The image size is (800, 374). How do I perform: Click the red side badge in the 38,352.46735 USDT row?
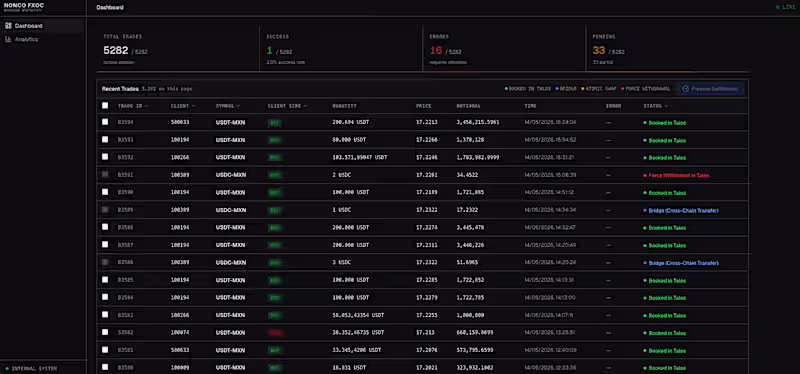[x=276, y=333]
